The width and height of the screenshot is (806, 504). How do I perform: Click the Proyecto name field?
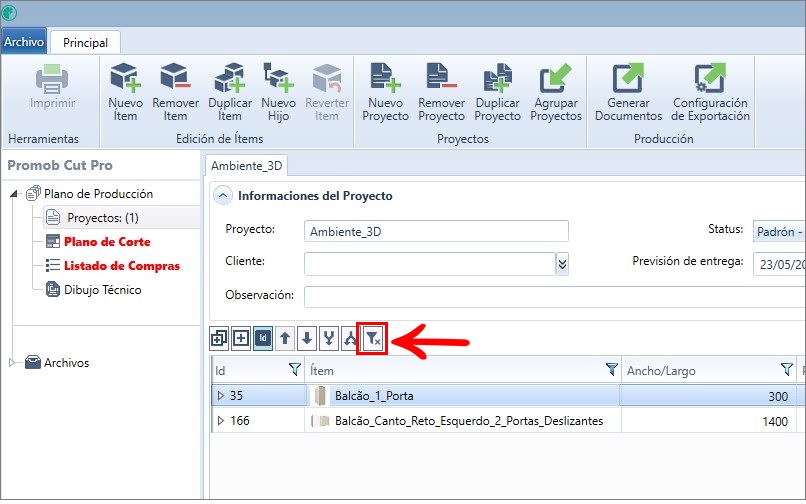pos(436,231)
